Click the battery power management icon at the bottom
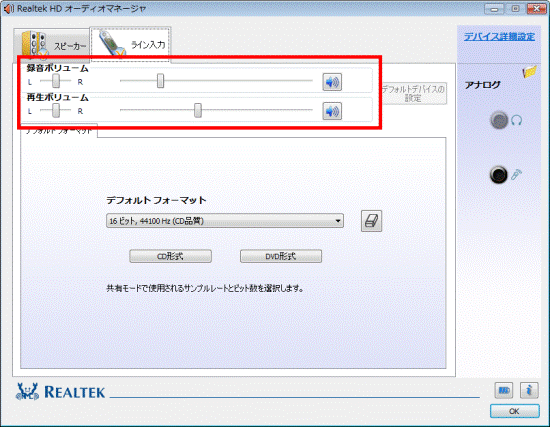Screen dimensions: 550x427 (x=504, y=391)
